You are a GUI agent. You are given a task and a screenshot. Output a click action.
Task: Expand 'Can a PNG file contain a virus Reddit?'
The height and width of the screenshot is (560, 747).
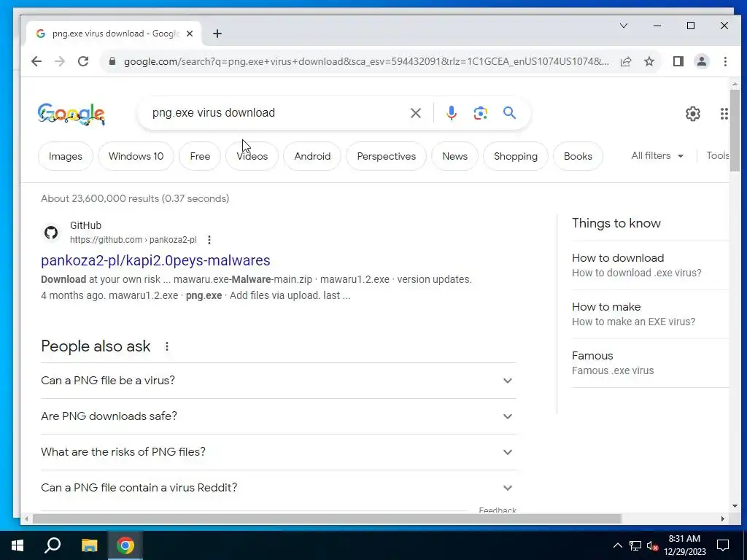tap(278, 488)
